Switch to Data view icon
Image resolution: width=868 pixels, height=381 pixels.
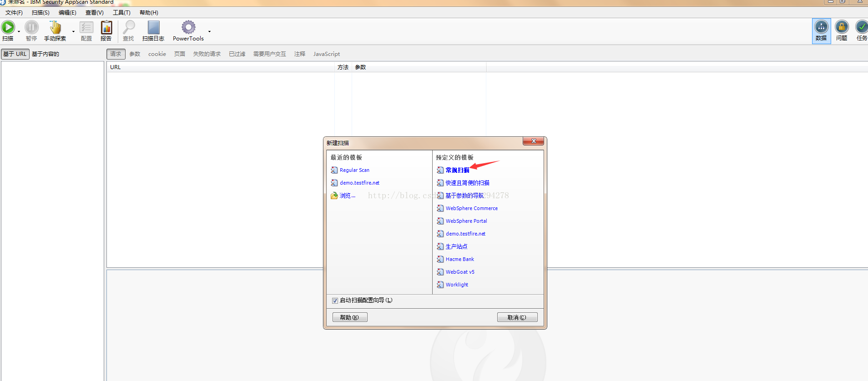[821, 27]
